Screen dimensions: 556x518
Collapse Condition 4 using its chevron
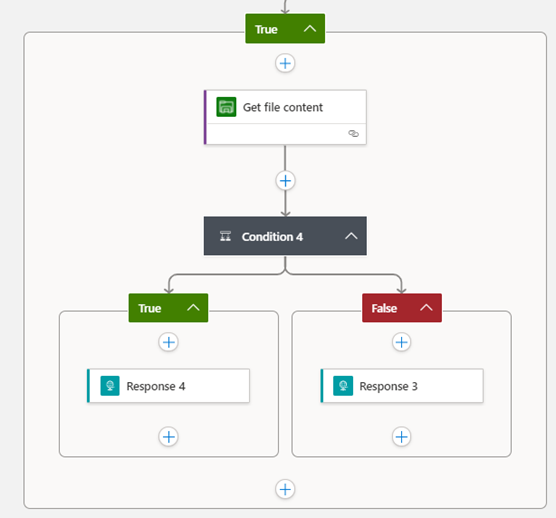pos(351,236)
